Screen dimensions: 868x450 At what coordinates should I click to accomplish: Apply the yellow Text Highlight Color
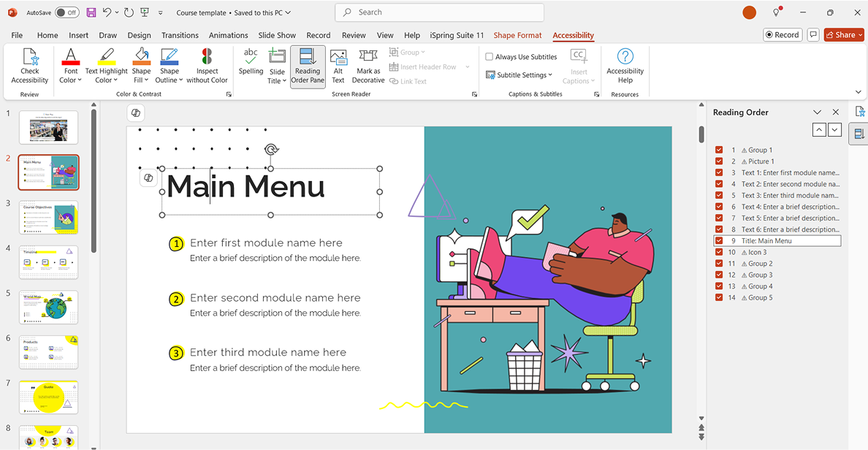(106, 56)
